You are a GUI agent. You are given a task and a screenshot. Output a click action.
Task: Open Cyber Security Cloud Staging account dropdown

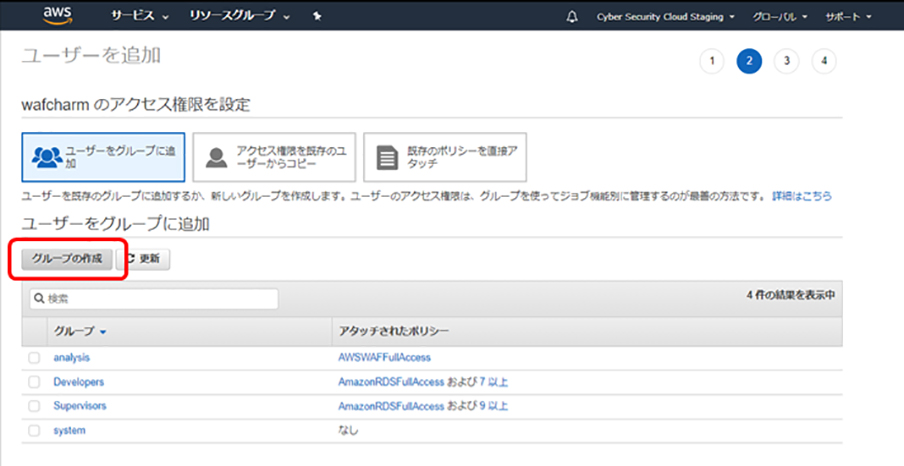click(665, 17)
